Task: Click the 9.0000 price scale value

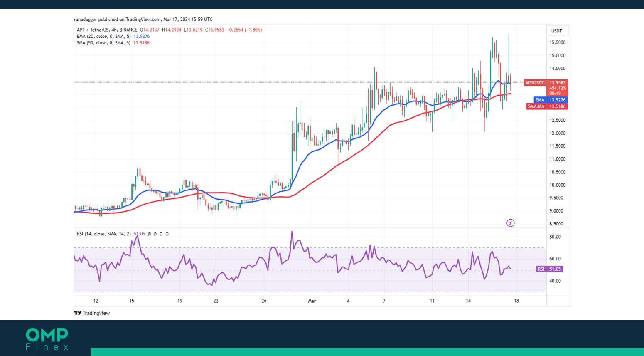Action: [556, 211]
